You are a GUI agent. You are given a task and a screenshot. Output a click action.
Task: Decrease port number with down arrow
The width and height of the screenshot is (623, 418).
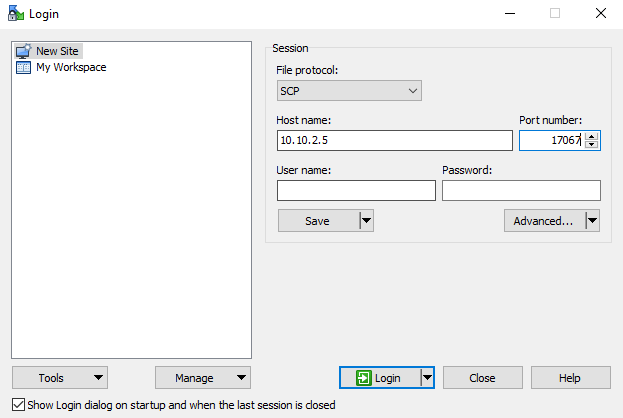coord(592,144)
